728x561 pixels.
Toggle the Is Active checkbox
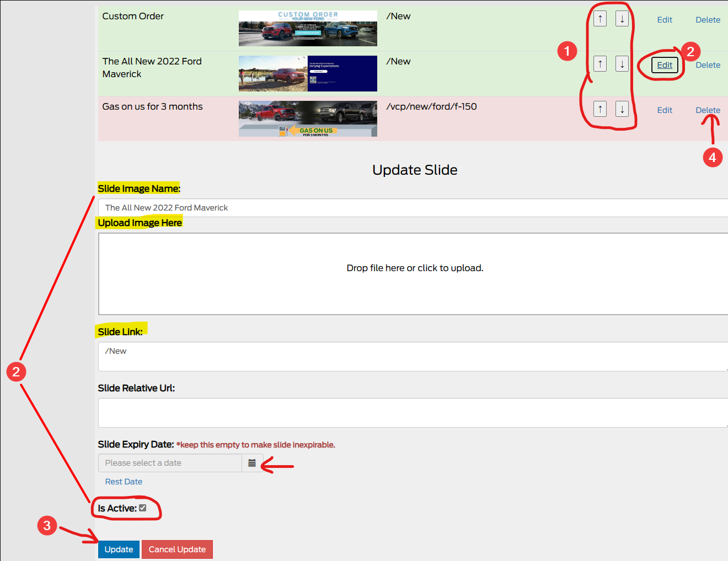coord(143,508)
